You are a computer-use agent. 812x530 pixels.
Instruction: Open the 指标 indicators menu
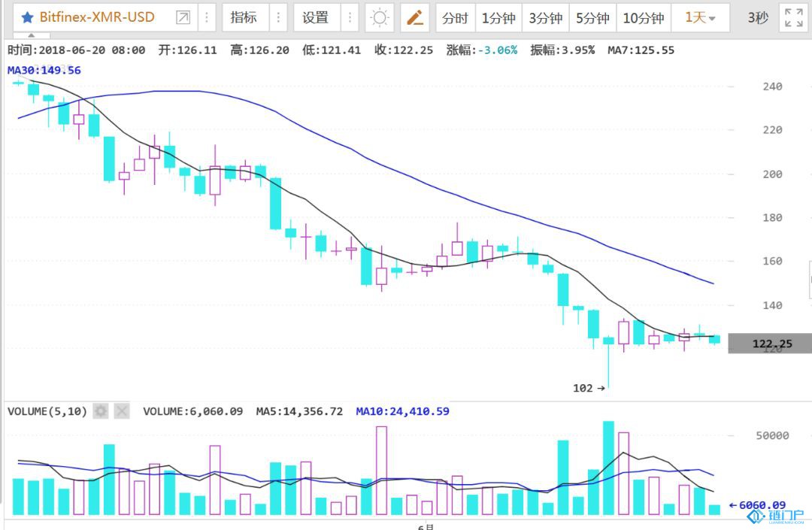244,17
